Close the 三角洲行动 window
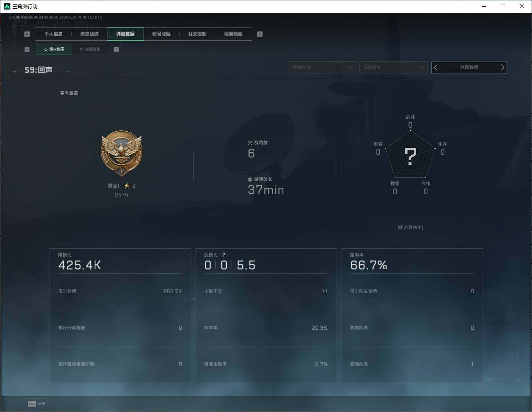Screen dimensions: 532x412 (522, 6)
